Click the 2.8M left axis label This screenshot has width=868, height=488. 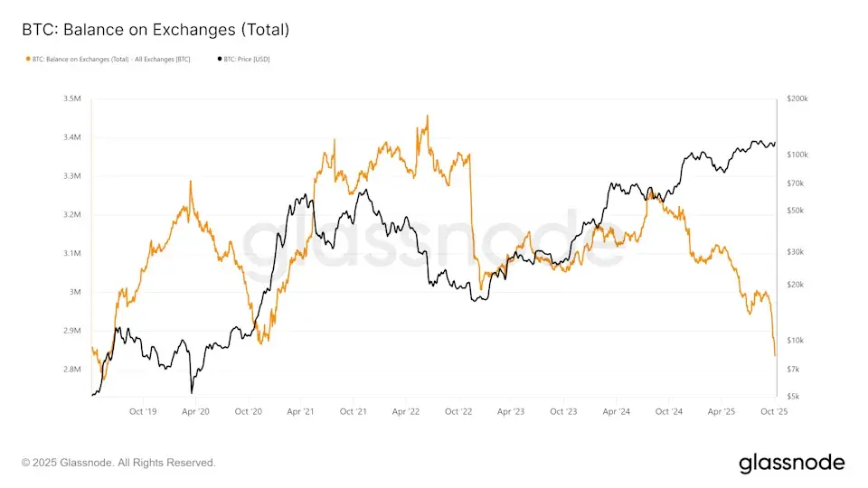coord(71,370)
